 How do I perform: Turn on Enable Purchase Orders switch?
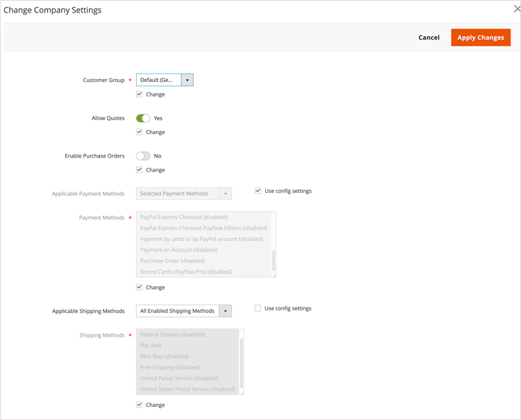pyautogui.click(x=143, y=156)
